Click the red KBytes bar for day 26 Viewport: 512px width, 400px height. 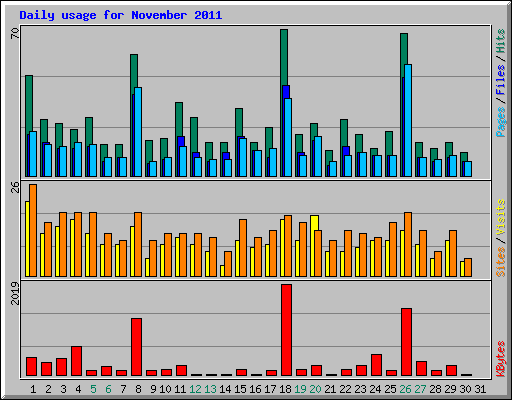point(406,342)
